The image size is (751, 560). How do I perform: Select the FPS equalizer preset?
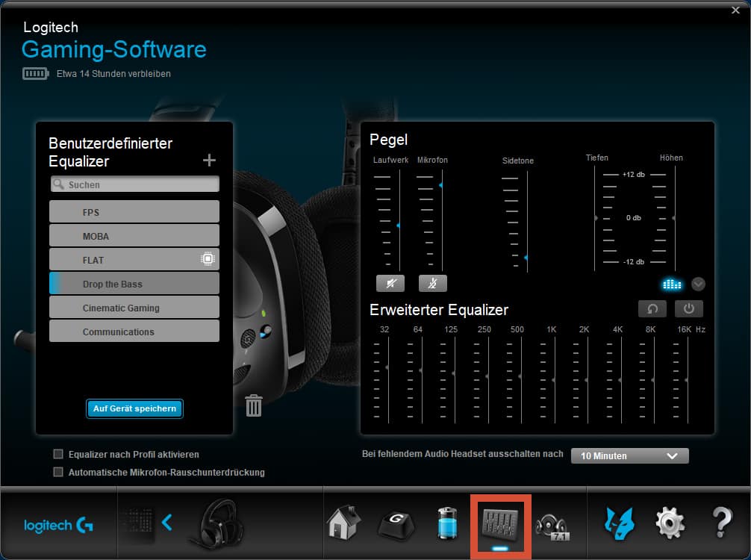[x=134, y=212]
